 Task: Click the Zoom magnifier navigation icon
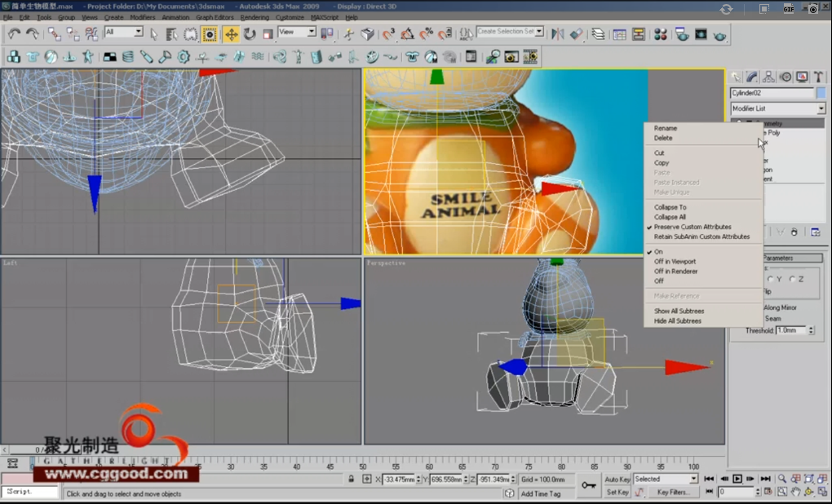pyautogui.click(x=782, y=479)
